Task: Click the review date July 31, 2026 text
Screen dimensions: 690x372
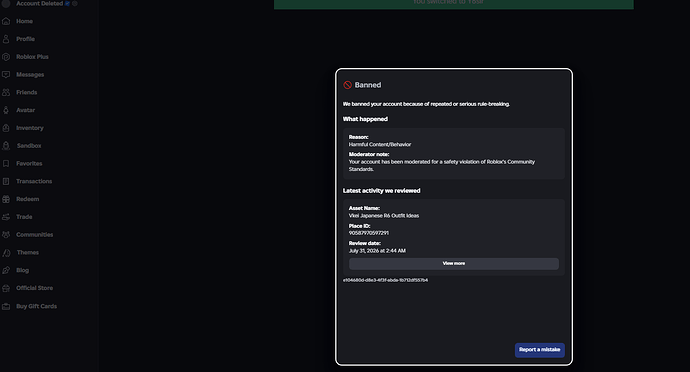Action: (x=377, y=251)
